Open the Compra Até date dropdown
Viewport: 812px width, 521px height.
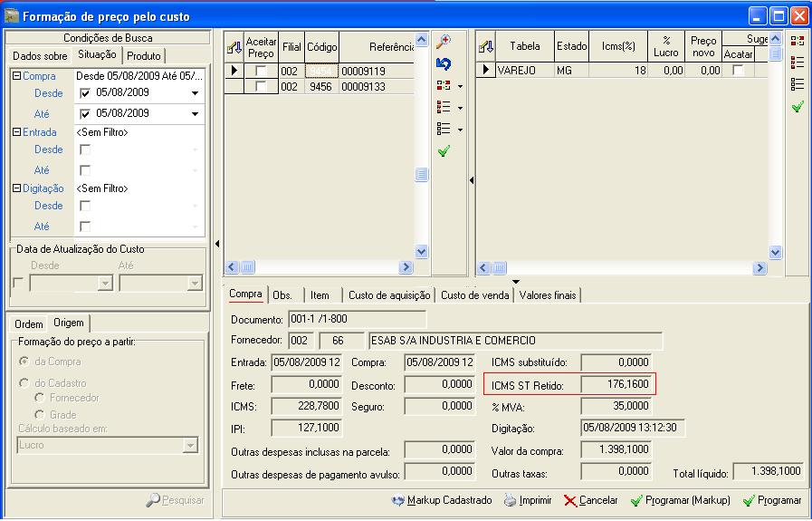pos(195,114)
